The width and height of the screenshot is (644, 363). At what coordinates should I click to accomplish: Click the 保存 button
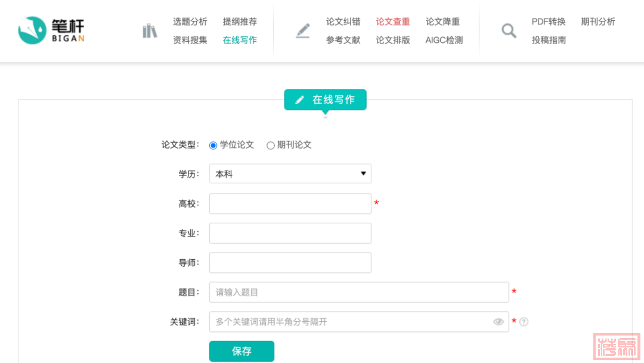[241, 351]
